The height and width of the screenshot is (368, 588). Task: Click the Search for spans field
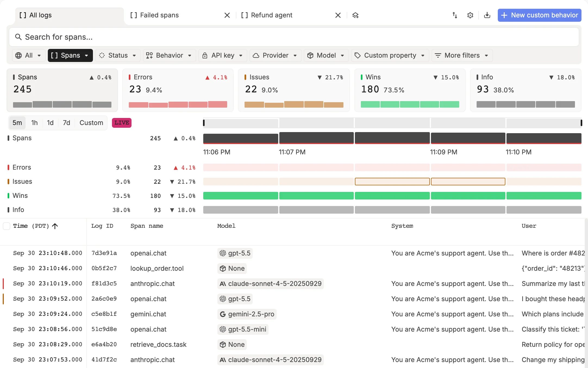click(x=294, y=37)
